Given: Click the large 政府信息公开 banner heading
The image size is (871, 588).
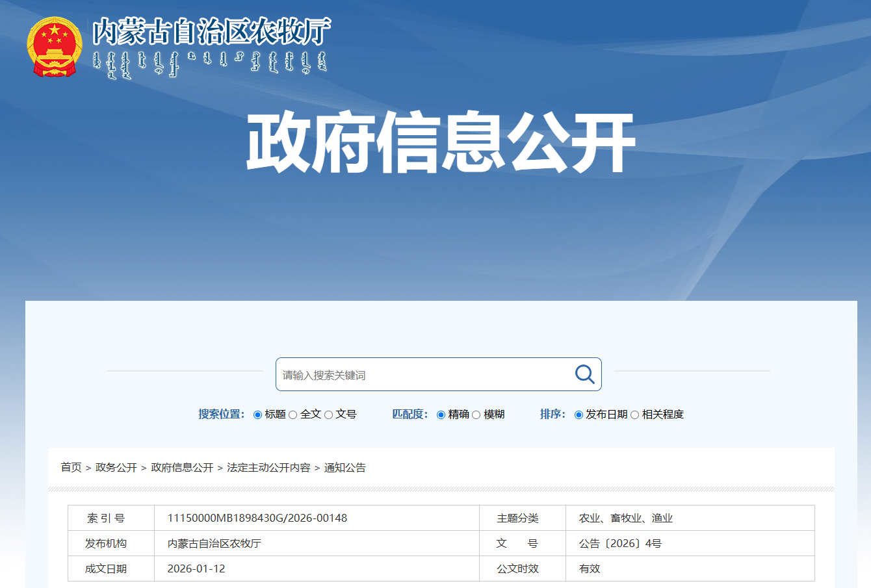Looking at the screenshot, I should point(440,143).
